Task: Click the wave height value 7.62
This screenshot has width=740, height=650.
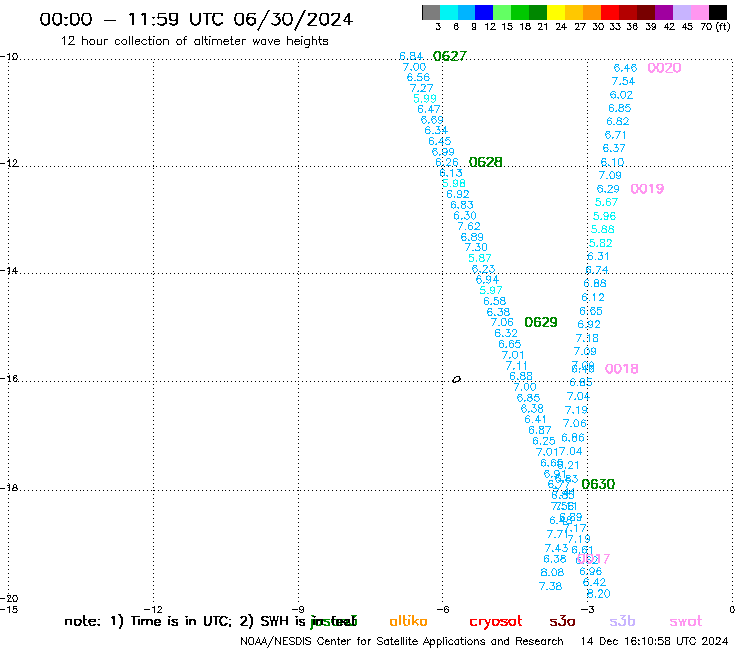Action: pyautogui.click(x=469, y=226)
